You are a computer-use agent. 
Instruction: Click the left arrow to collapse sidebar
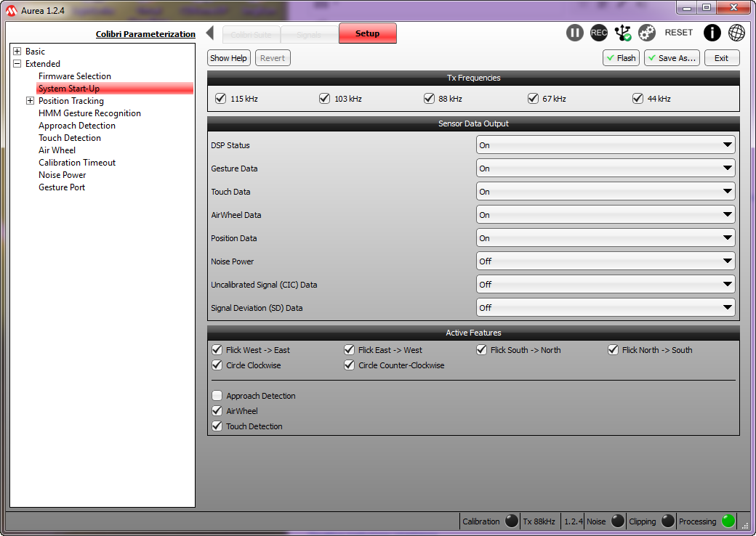pyautogui.click(x=210, y=33)
